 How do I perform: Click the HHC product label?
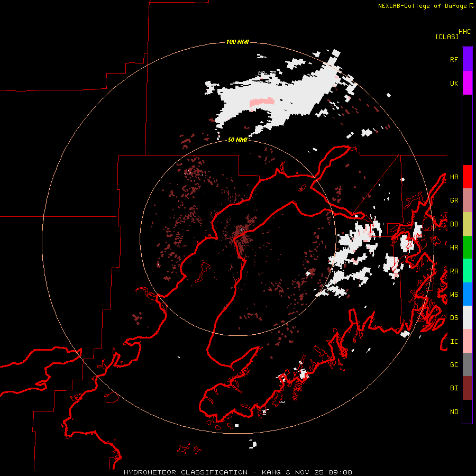click(464, 32)
